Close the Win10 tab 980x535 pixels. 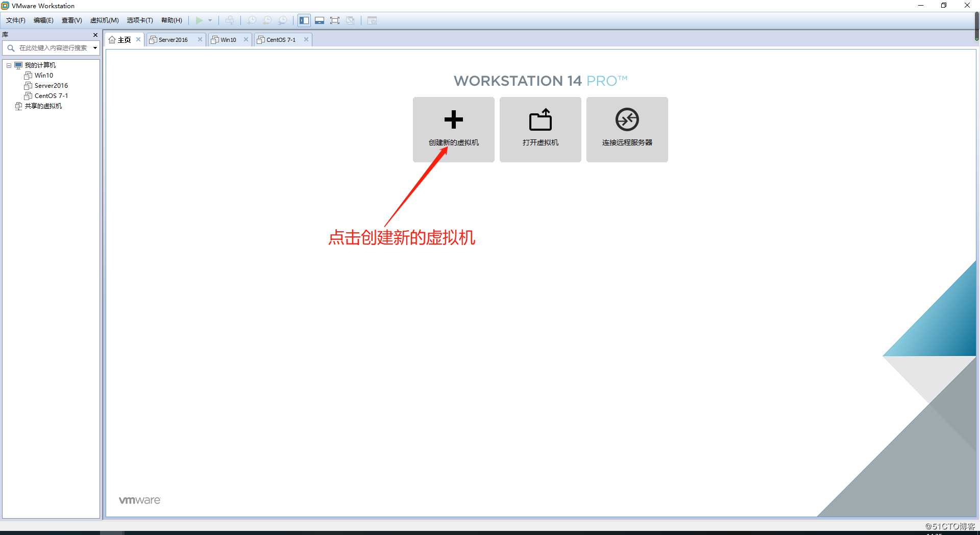(x=246, y=39)
